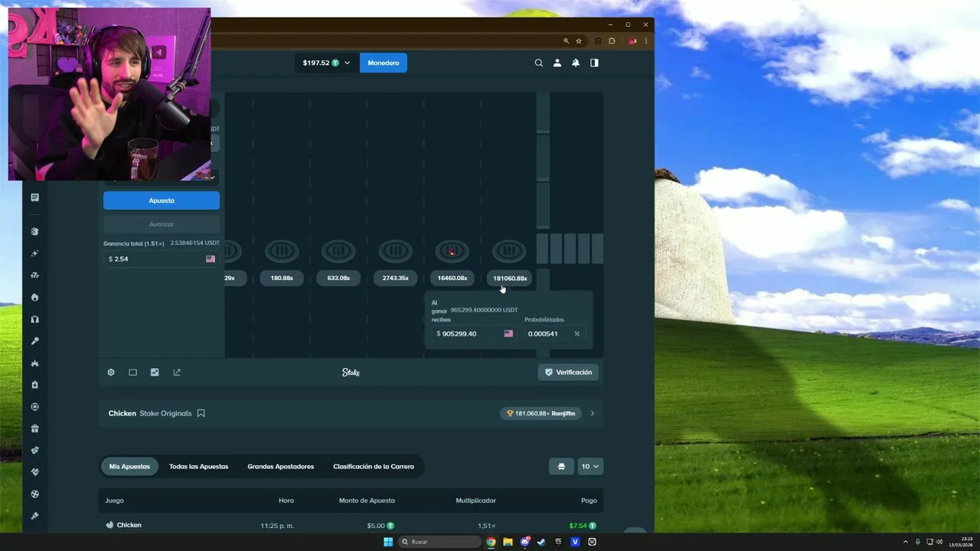Click sidebar soccer ball icon
The width and height of the screenshot is (980, 551).
click(x=34, y=494)
